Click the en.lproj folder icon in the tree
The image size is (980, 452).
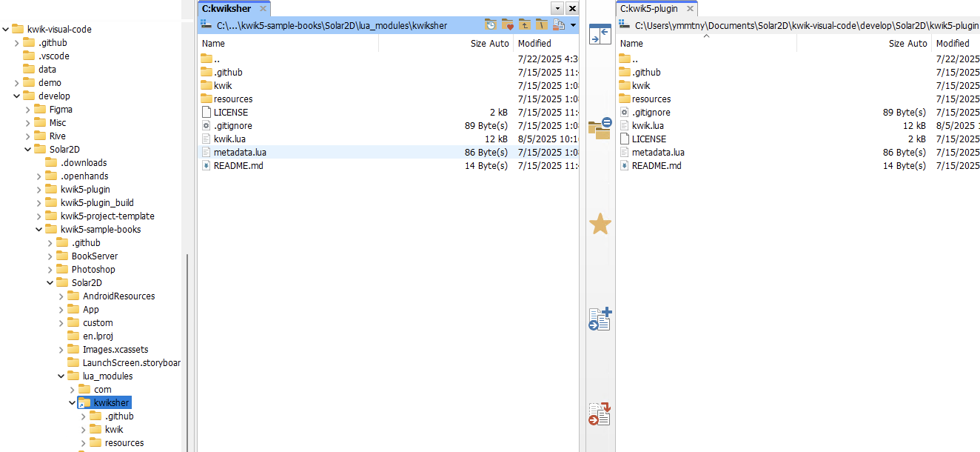click(x=73, y=336)
